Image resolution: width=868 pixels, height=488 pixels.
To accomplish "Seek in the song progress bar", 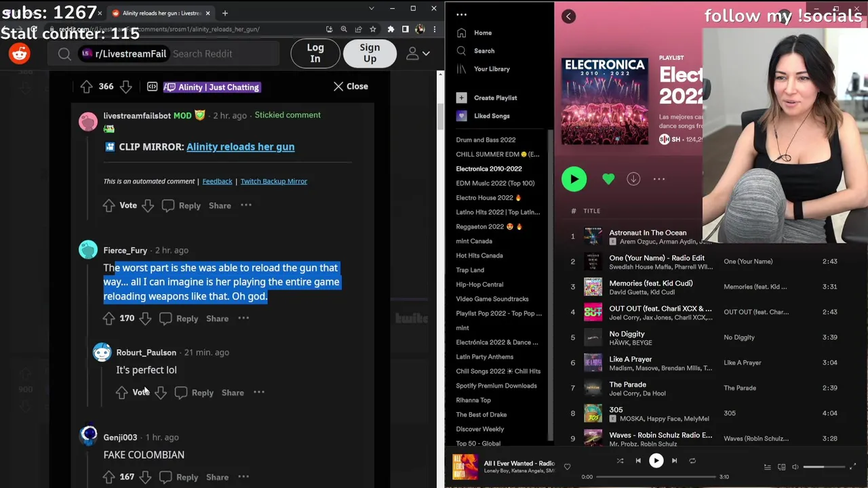I will (656, 476).
